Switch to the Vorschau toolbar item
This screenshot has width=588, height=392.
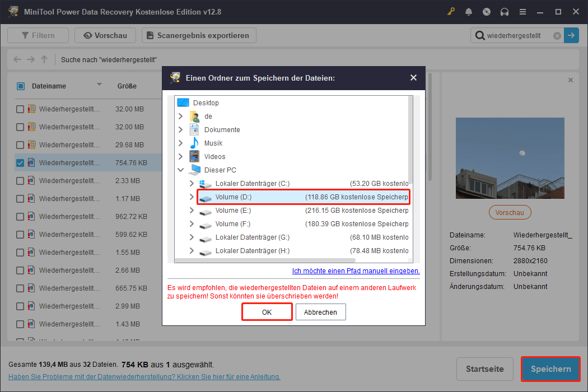[x=105, y=35]
